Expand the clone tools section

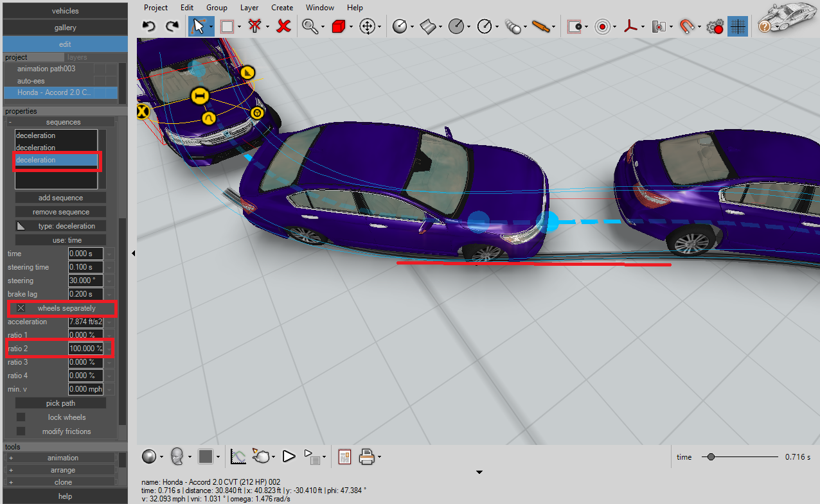(x=11, y=482)
